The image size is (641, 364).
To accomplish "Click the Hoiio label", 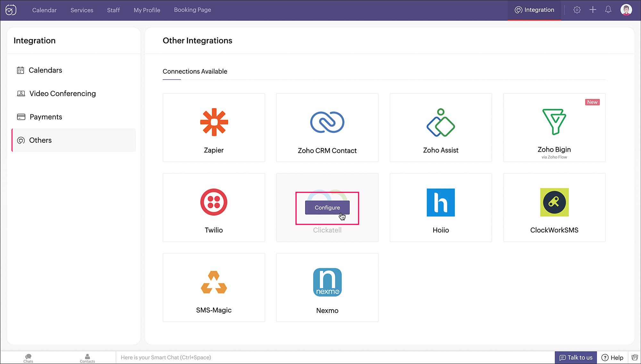I will [441, 230].
